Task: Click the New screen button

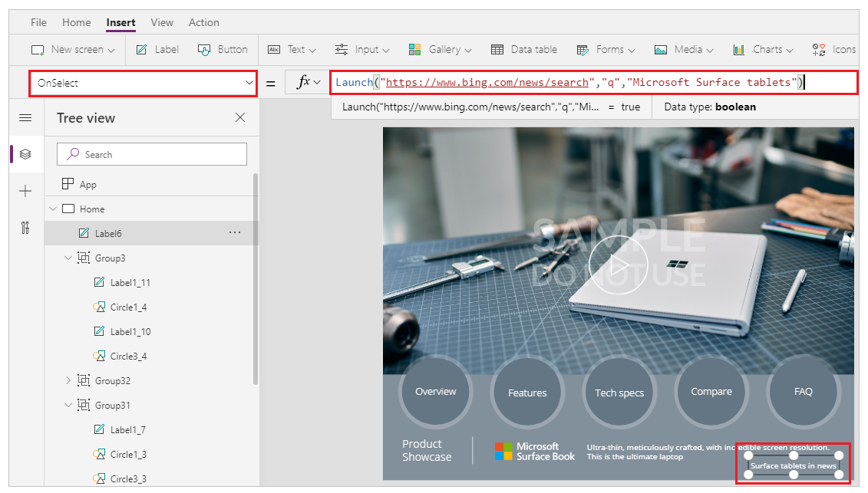Action: [71, 48]
